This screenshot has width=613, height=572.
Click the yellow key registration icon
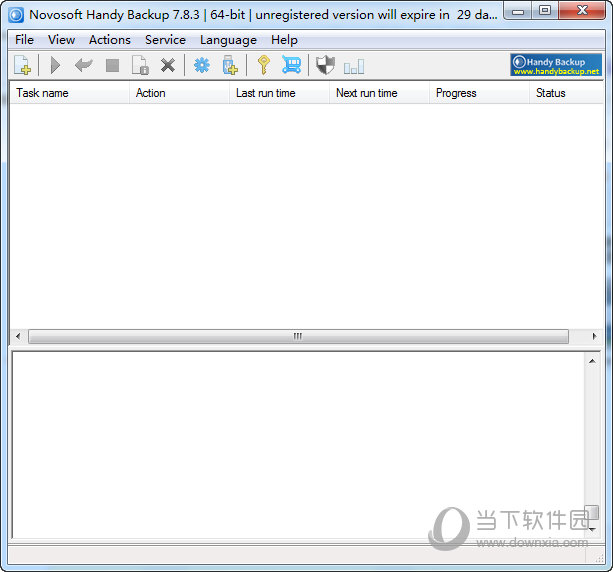[263, 65]
